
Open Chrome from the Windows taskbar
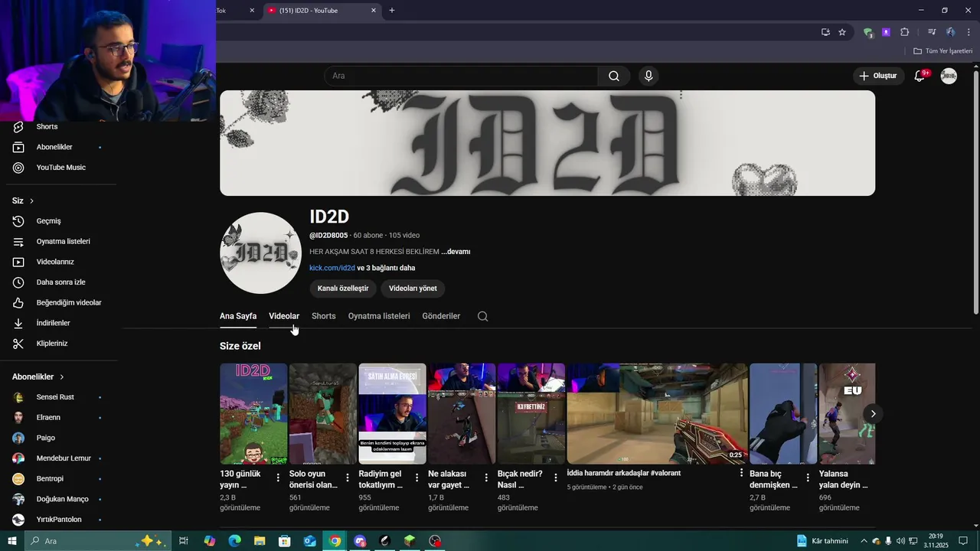[335, 541]
